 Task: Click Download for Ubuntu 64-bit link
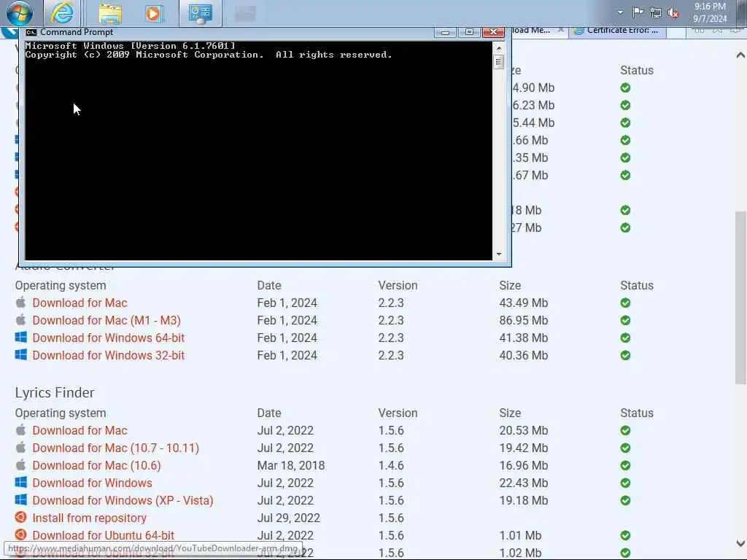pos(103,536)
